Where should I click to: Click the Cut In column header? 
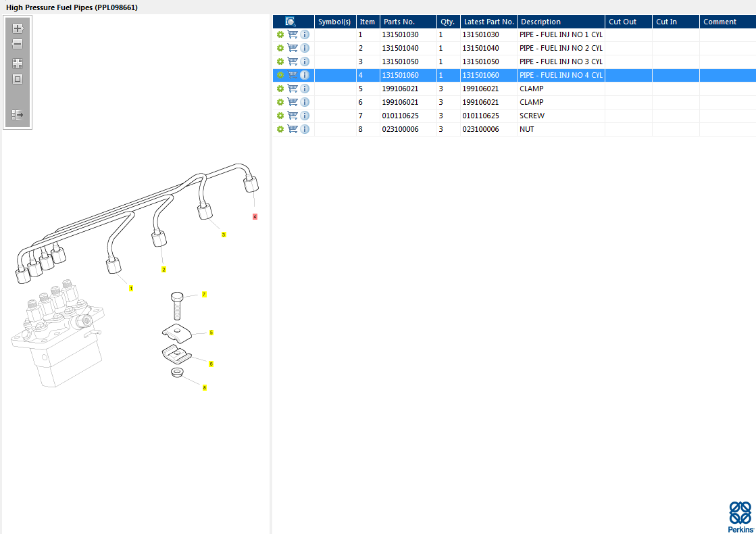(x=676, y=22)
